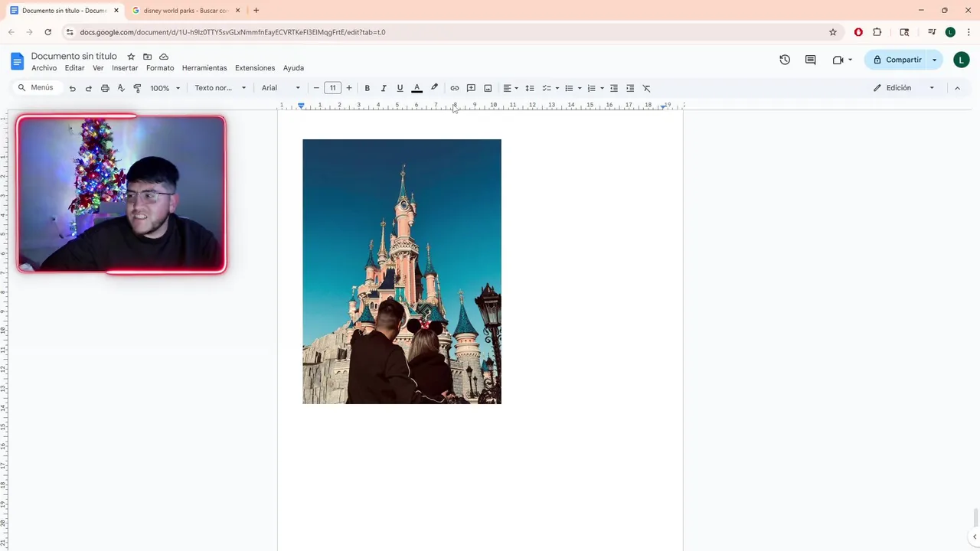The width and height of the screenshot is (980, 551).
Task: Open the Archivo menu
Action: [44, 68]
